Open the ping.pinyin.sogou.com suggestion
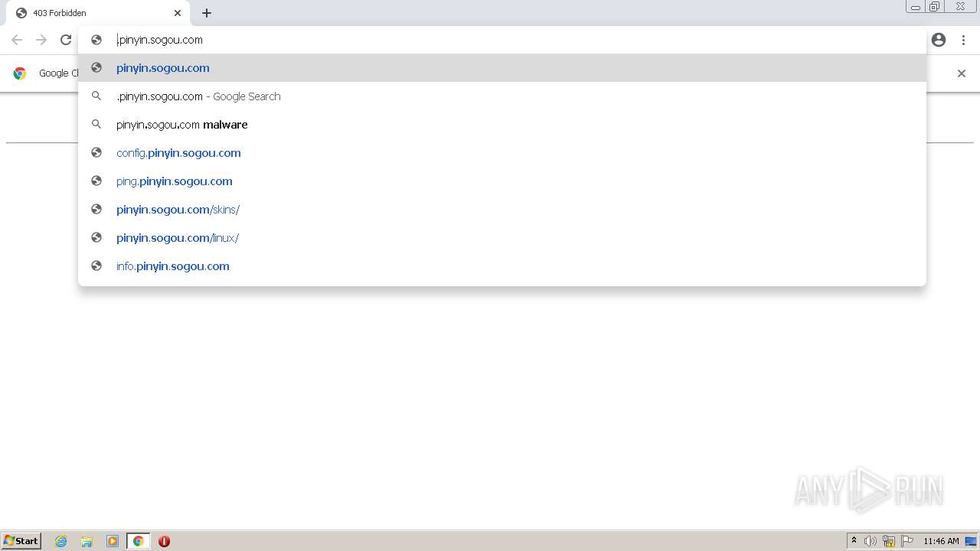Image resolution: width=980 pixels, height=551 pixels. (502, 181)
